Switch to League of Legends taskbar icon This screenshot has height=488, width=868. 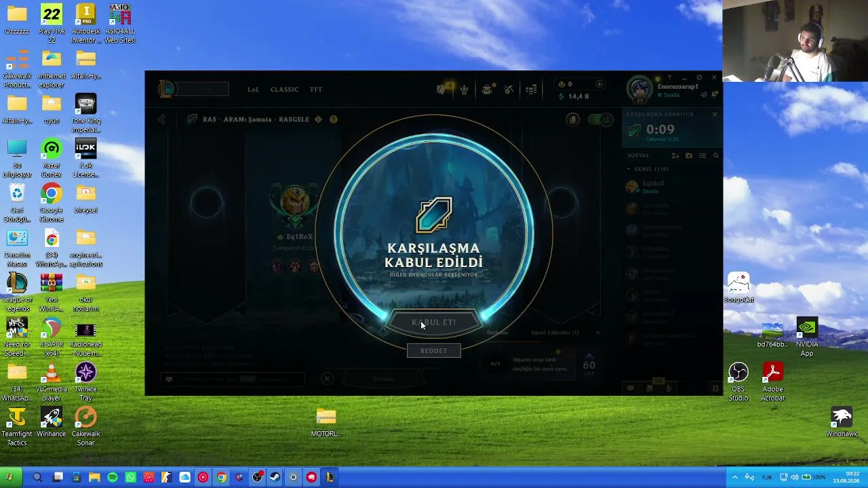(329, 477)
